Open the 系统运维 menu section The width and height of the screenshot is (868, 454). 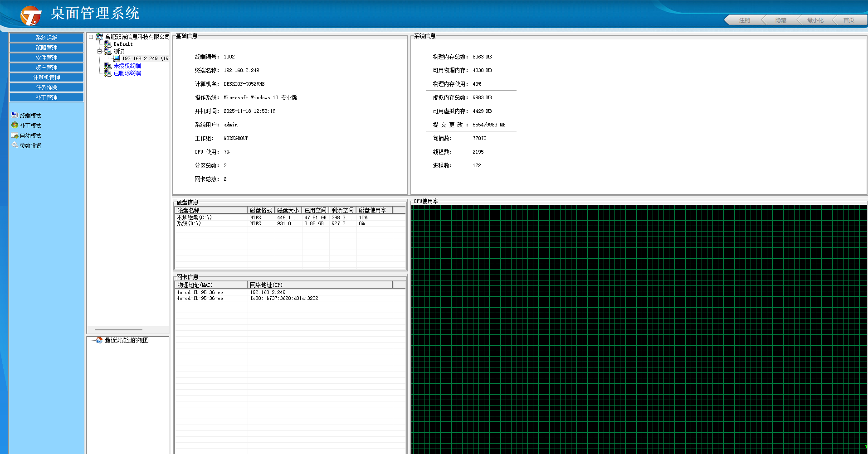pos(46,38)
